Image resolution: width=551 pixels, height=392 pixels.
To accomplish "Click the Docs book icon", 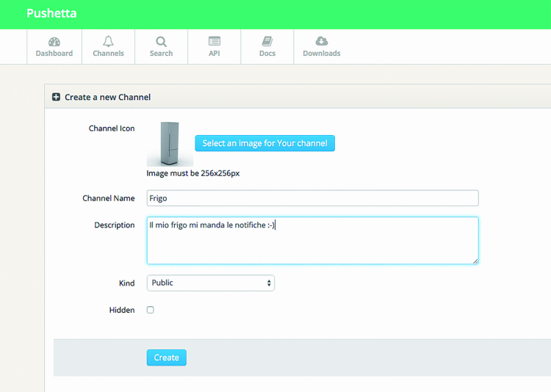I will coord(267,41).
